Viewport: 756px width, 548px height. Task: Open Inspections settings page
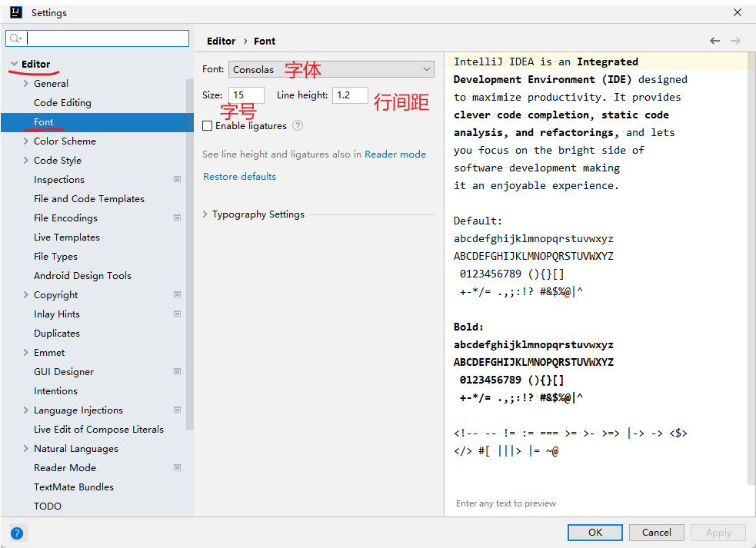[59, 179]
